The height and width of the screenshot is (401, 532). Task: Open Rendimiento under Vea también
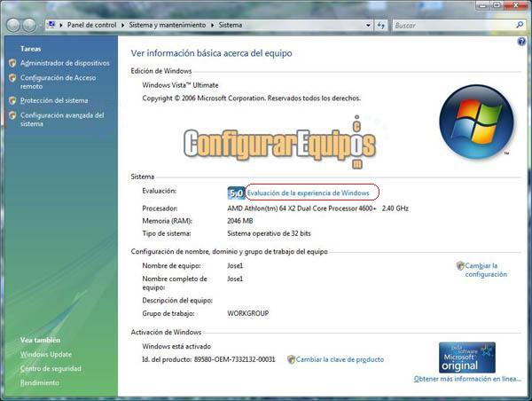tap(40, 382)
